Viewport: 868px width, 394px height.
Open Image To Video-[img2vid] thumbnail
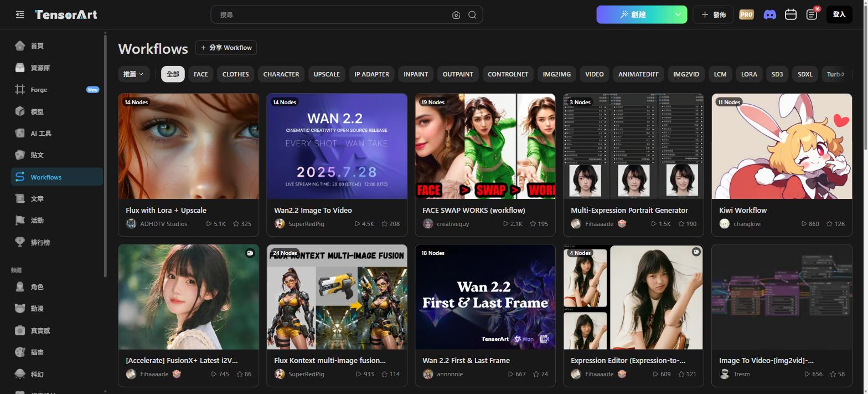782,297
